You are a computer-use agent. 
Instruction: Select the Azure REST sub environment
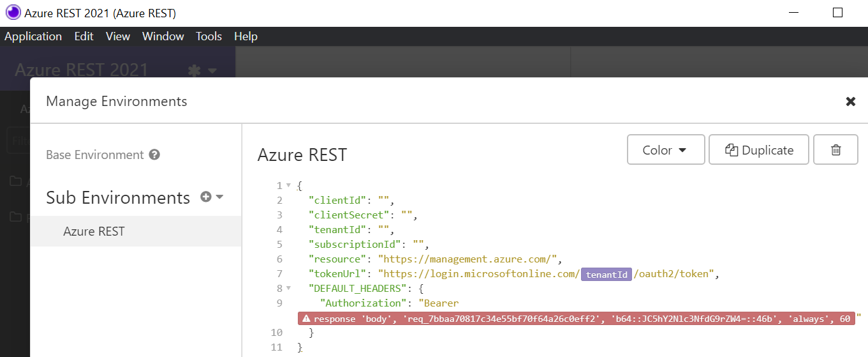[x=94, y=231]
